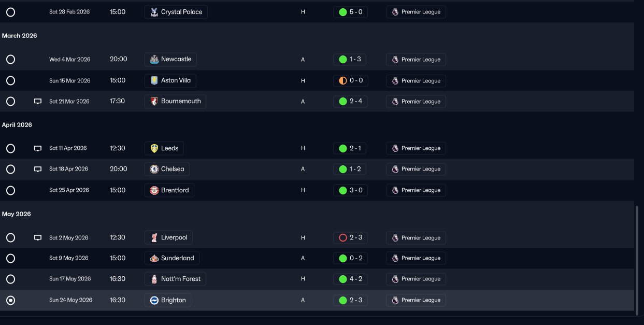Click the TV broadcast icon beside Leeds fixture
Viewport: 644px width, 325px height.
pyautogui.click(x=38, y=148)
